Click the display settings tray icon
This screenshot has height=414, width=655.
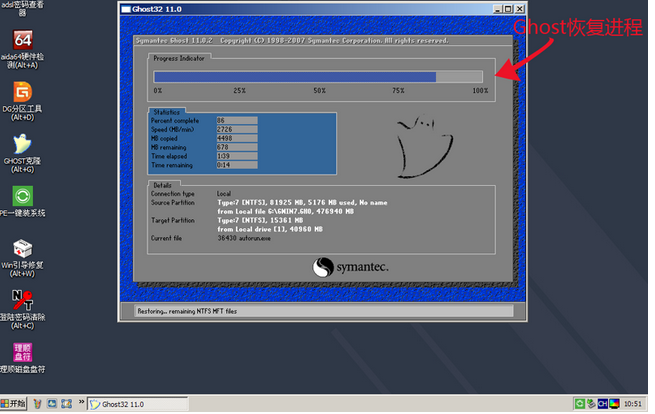click(x=614, y=404)
